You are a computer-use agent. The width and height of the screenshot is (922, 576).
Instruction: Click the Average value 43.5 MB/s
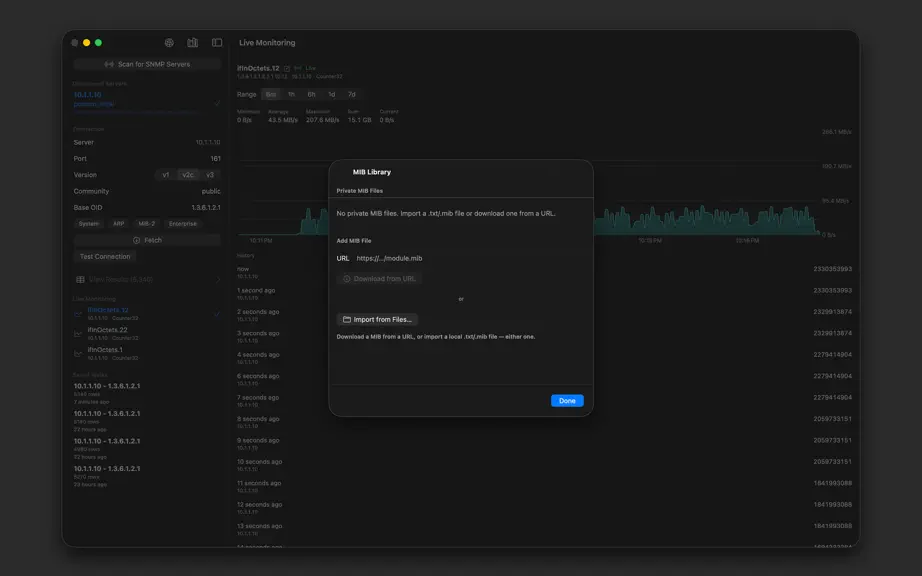click(x=283, y=120)
